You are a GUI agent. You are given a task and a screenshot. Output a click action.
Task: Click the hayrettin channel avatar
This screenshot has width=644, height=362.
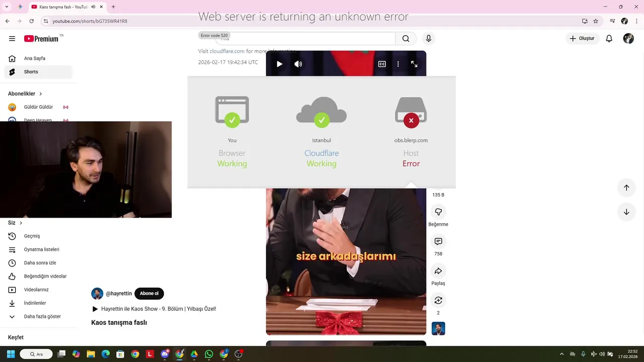click(x=97, y=294)
